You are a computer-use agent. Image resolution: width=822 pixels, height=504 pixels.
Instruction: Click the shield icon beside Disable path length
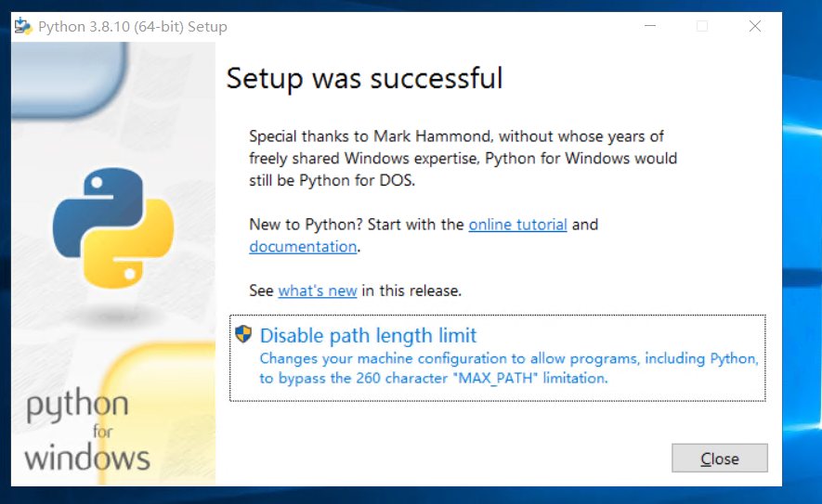[x=243, y=334]
